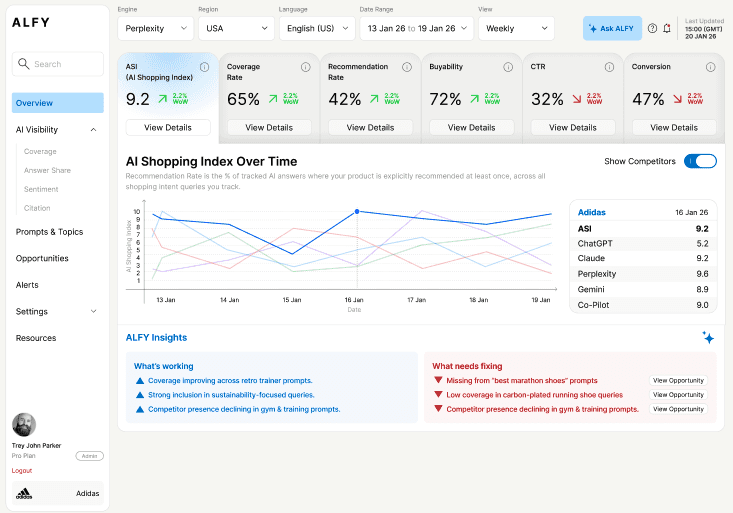Screen dimensions: 733x513
Task: Open Alerts in sidebar
Action: pyautogui.click(x=27, y=285)
